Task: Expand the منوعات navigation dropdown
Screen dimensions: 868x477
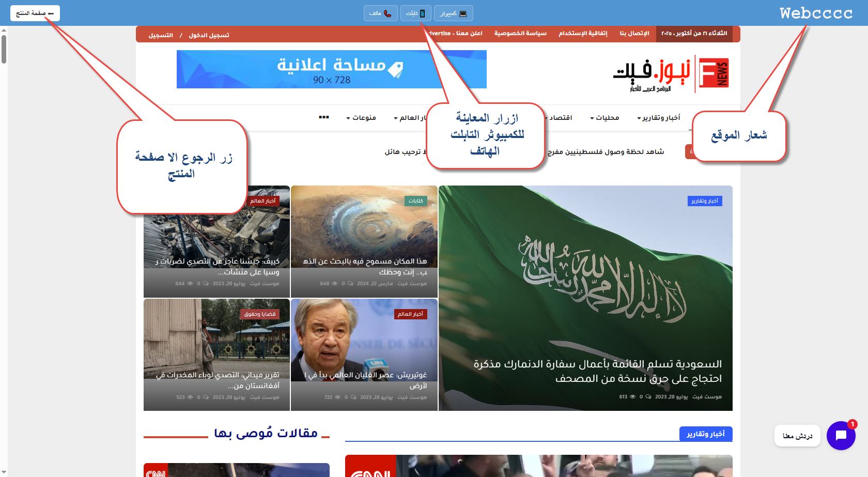Action: point(361,118)
